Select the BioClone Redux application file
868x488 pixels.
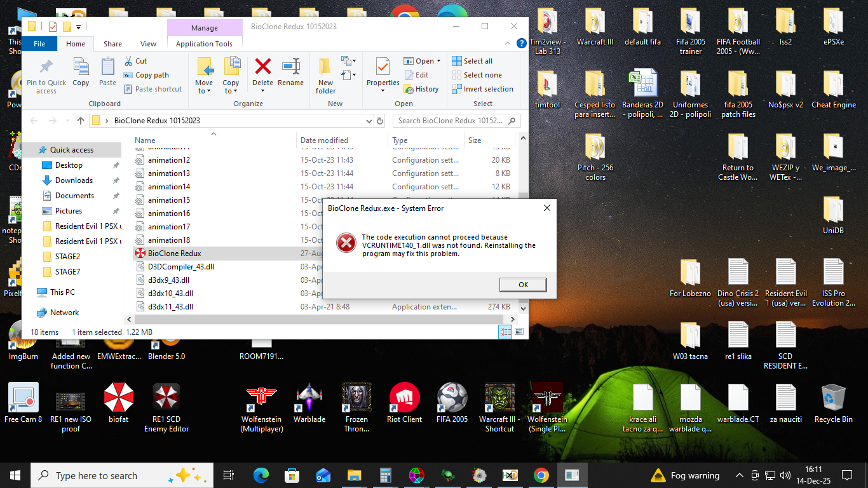(x=174, y=254)
